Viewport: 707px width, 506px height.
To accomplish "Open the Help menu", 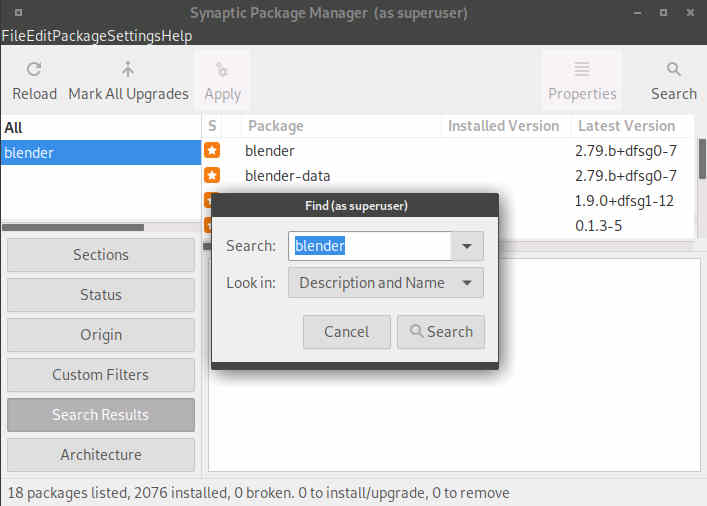I will coord(177,36).
